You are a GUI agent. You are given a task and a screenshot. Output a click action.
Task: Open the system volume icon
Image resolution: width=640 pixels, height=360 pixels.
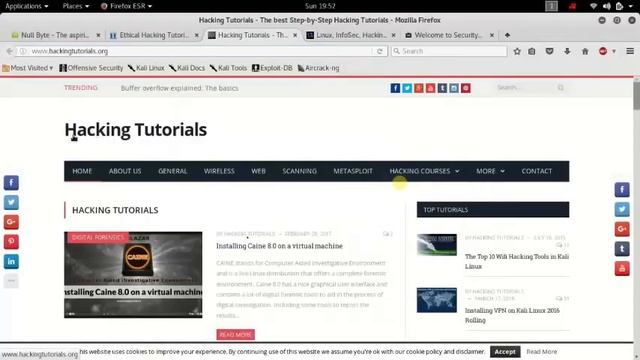click(607, 6)
